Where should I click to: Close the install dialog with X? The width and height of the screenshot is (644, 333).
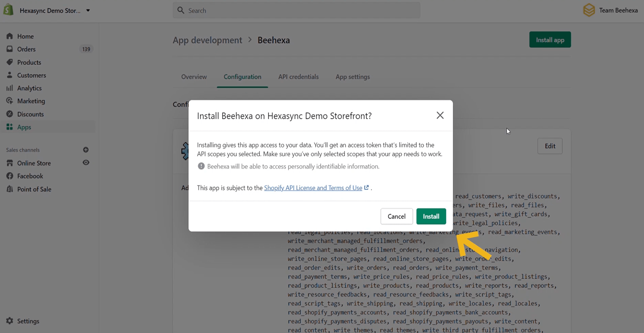point(440,115)
